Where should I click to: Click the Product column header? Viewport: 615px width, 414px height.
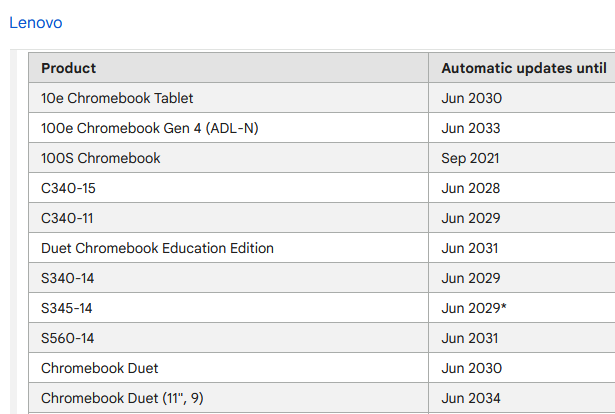pos(69,68)
